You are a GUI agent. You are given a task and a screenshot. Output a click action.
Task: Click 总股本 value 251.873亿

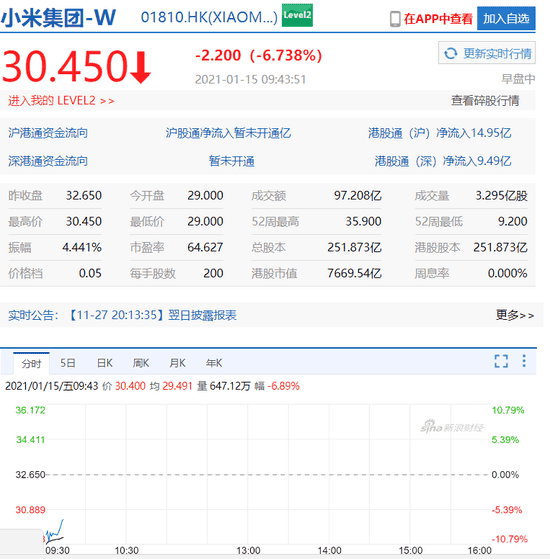click(354, 247)
